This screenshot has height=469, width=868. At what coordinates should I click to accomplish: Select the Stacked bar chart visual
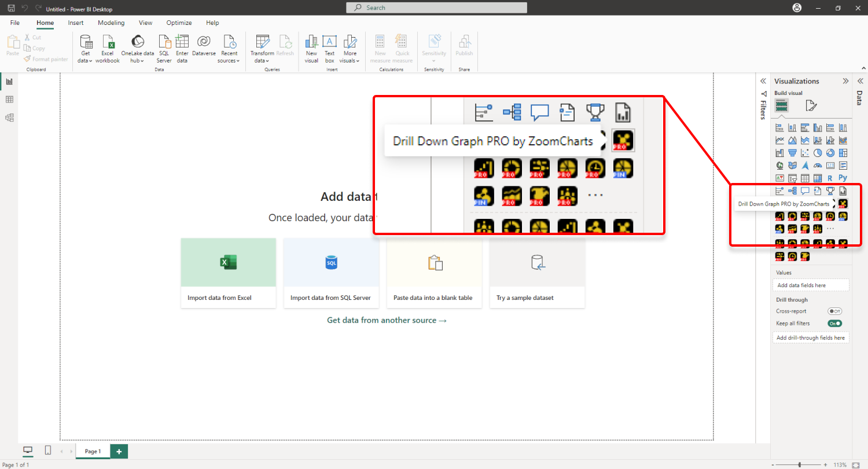[x=779, y=127]
